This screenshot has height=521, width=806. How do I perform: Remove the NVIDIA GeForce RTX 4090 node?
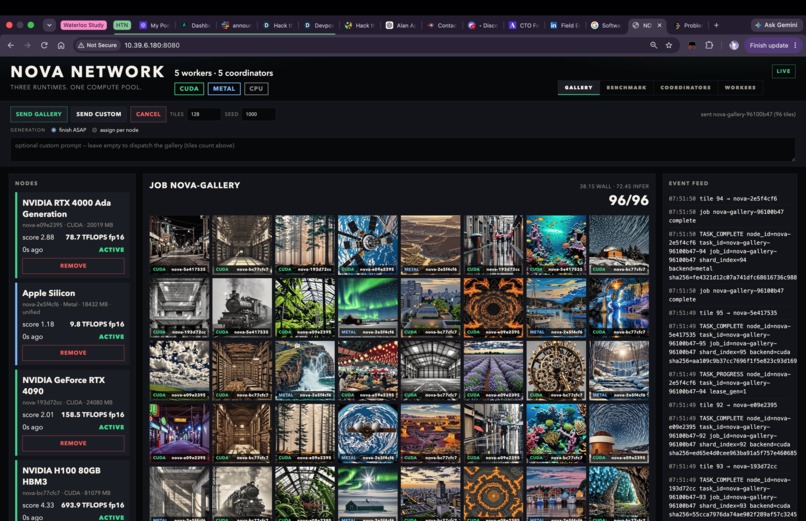pyautogui.click(x=73, y=443)
